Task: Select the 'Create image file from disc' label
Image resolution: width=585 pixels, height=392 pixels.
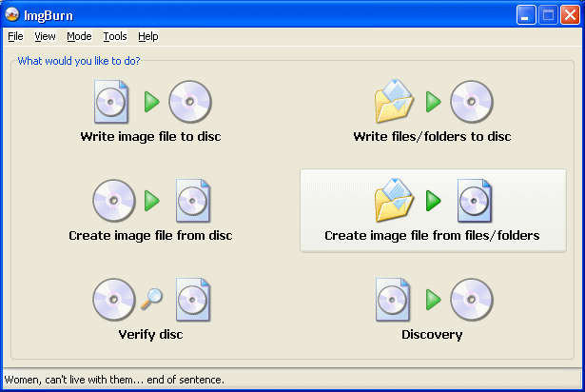Action: point(150,236)
